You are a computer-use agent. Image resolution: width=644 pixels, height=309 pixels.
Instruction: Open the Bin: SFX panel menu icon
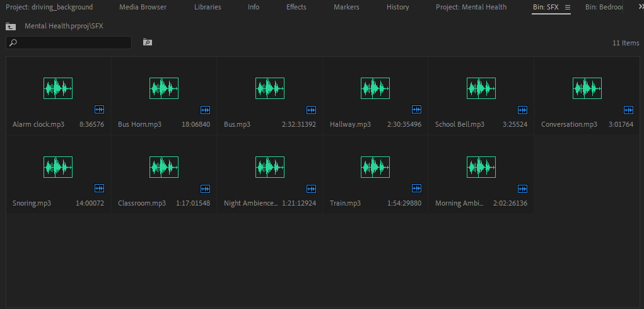(568, 7)
